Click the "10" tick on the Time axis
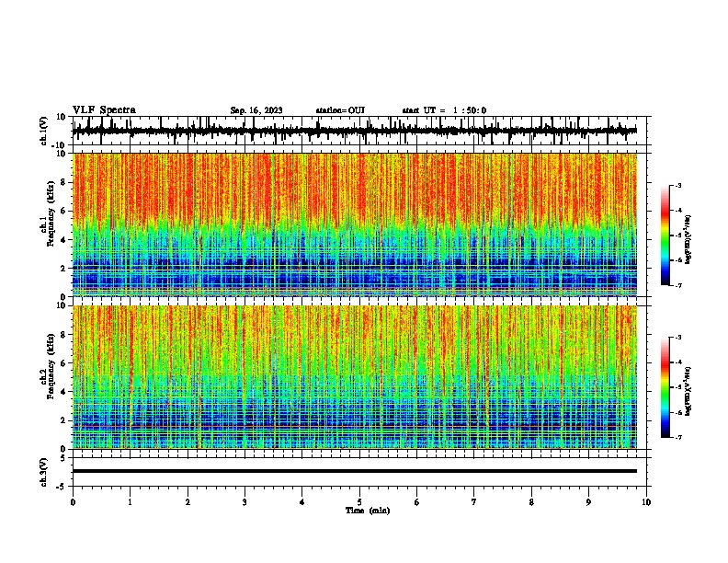Viewport: 728px width, 563px height. pos(646,502)
